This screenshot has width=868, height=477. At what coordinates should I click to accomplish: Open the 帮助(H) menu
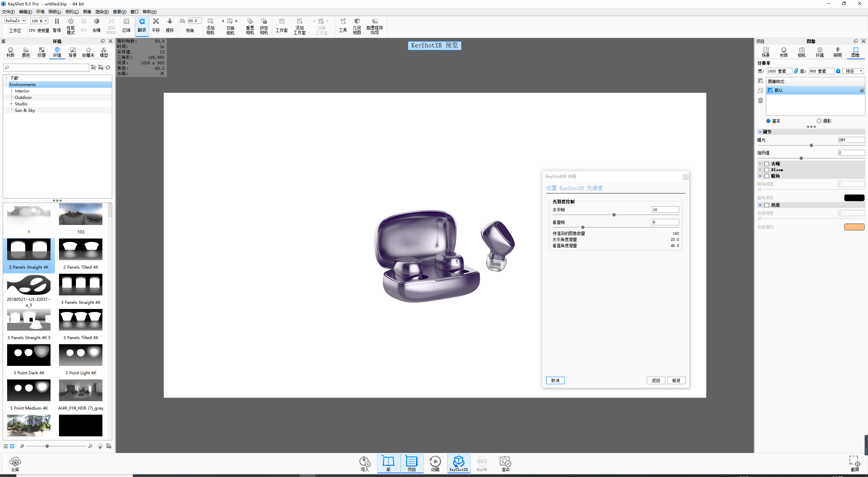149,12
